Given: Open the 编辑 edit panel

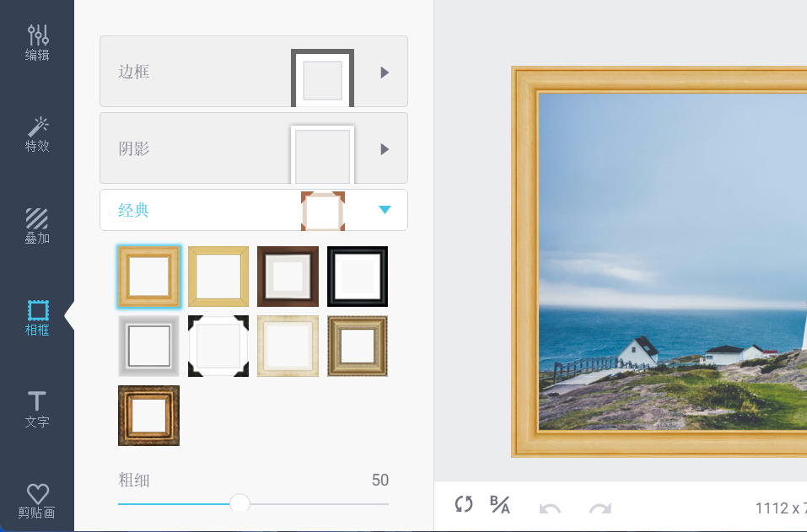Looking at the screenshot, I should point(37,43).
